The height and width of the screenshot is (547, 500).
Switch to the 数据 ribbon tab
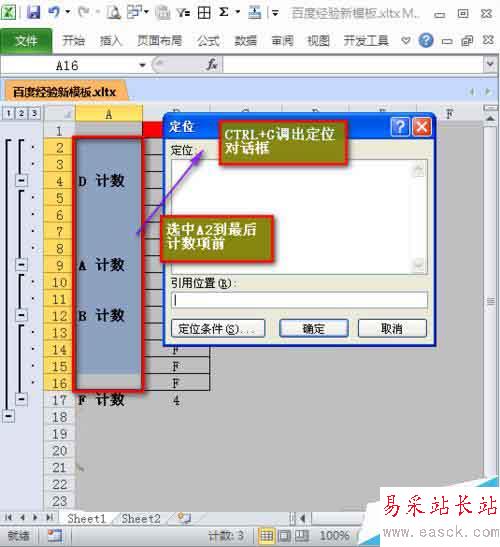[x=246, y=41]
